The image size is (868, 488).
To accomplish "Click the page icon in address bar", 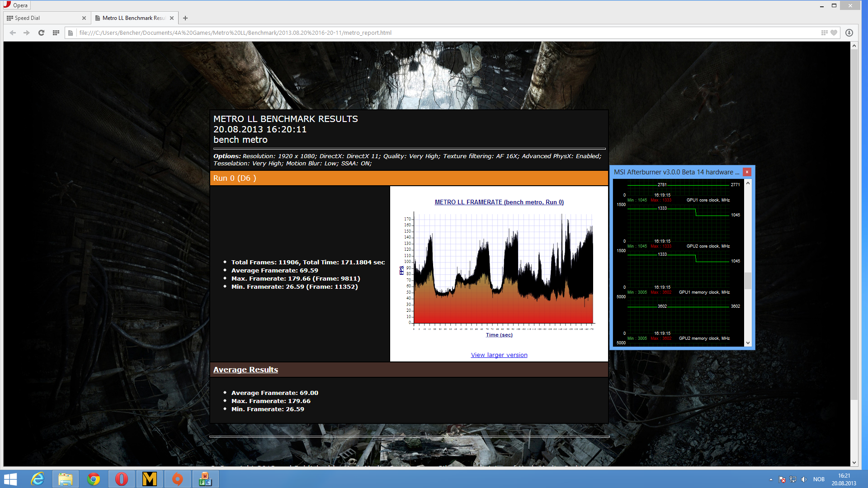I will pyautogui.click(x=71, y=33).
